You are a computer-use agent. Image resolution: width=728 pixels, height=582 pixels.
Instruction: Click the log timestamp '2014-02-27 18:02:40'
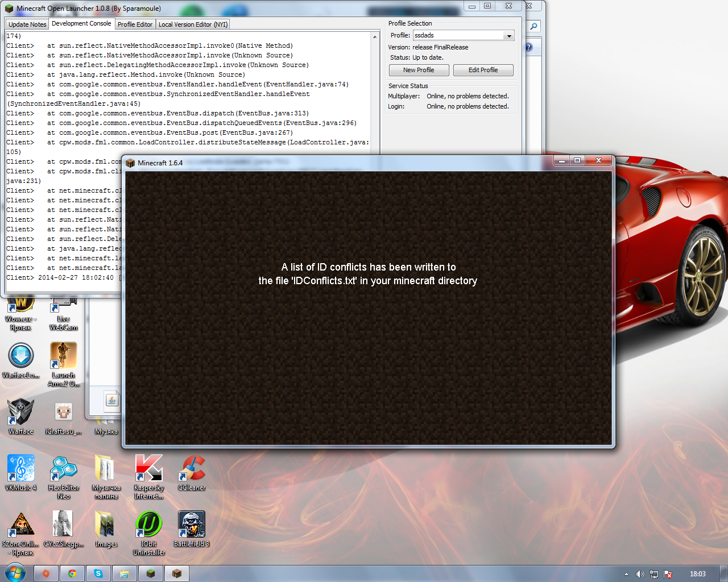76,277
